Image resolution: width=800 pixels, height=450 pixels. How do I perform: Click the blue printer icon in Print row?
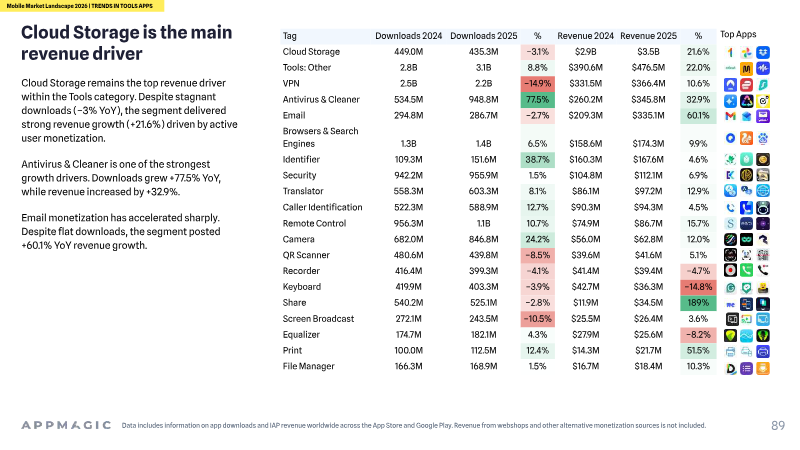pos(763,352)
